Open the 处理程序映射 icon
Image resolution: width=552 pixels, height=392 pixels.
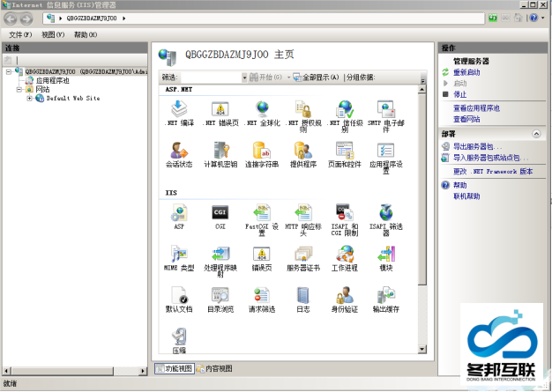(x=220, y=262)
